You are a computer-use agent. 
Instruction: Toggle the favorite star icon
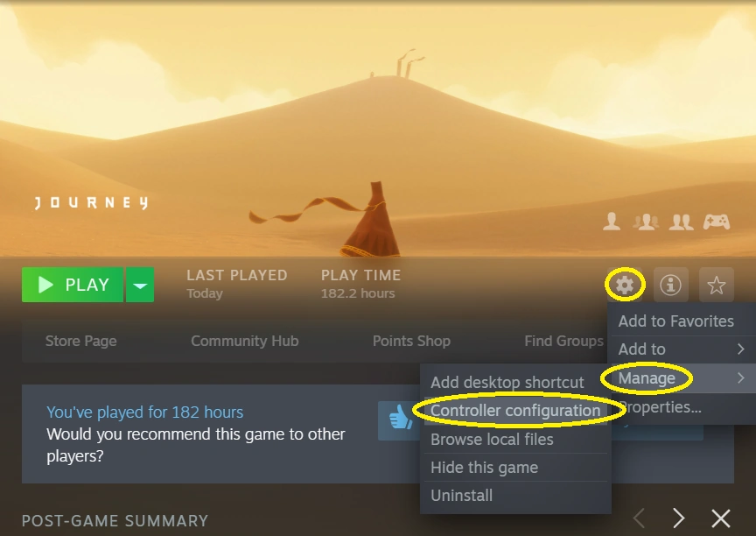[x=716, y=285]
